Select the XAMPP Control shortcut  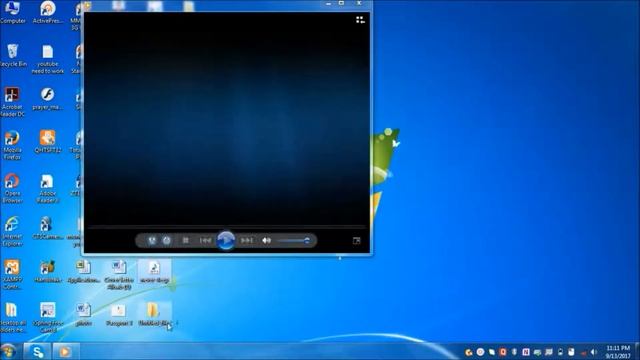pos(12,275)
